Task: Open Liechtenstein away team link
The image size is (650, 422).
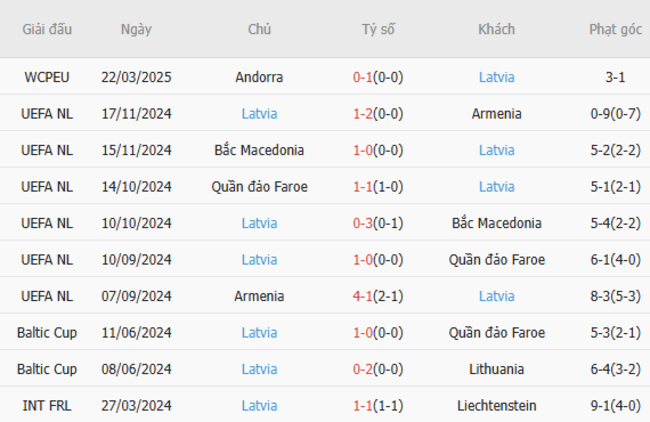Action: [496, 406]
